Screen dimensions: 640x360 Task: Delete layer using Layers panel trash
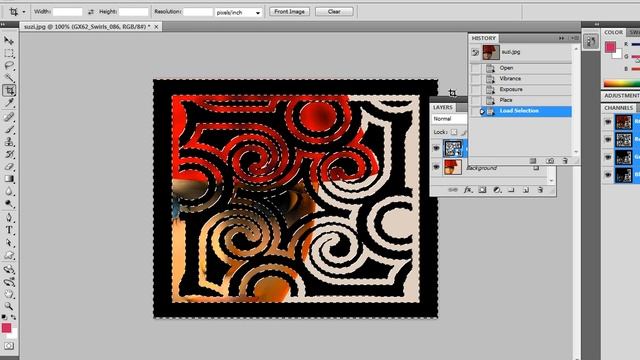[540, 190]
